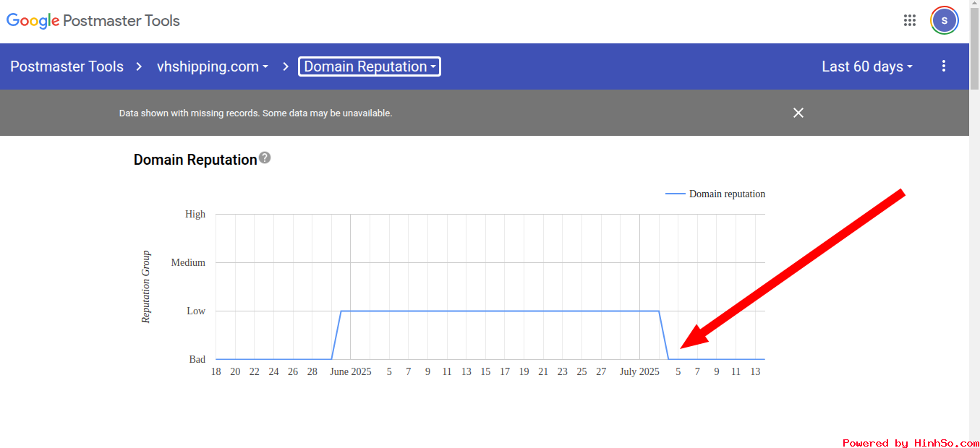Go to Postmaster Tools home breadcrumb
Viewport: 980px width, 448px height.
[x=67, y=66]
